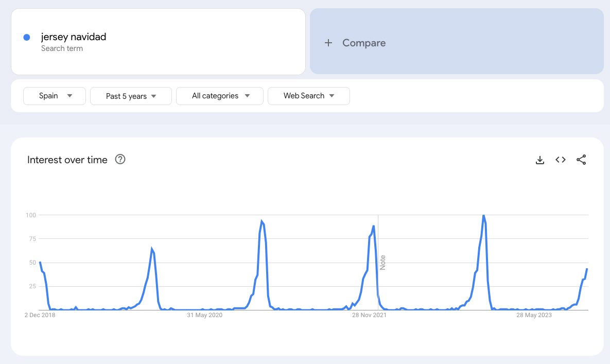The width and height of the screenshot is (610, 364).
Task: Click the blue dot next to jersey navidad
Action: [26, 37]
